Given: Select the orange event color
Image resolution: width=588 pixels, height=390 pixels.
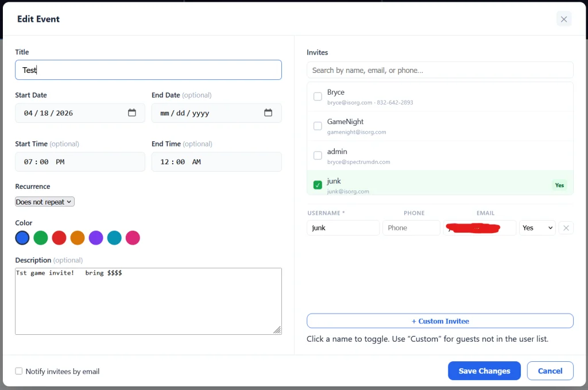Looking at the screenshot, I should coord(78,238).
